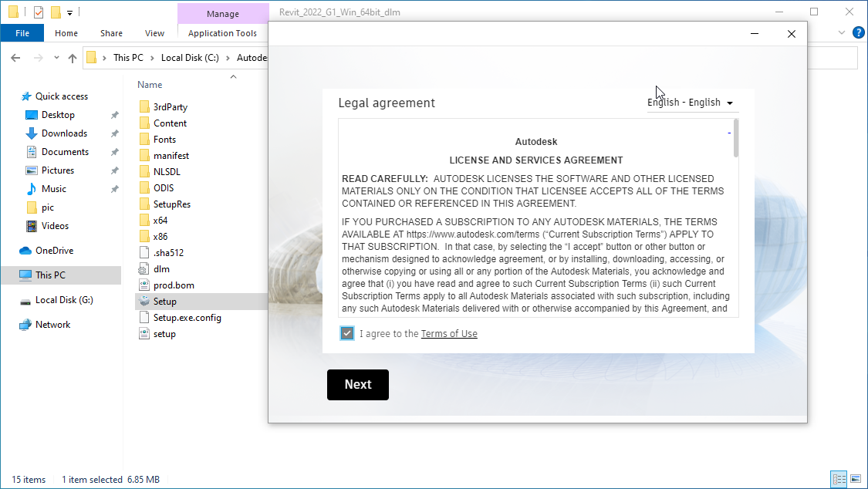Select the Content folder icon
Viewport: 868px width, 489px height.
click(144, 123)
